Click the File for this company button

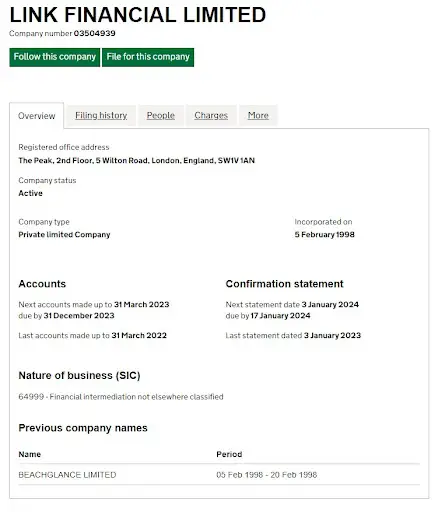pyautogui.click(x=148, y=57)
